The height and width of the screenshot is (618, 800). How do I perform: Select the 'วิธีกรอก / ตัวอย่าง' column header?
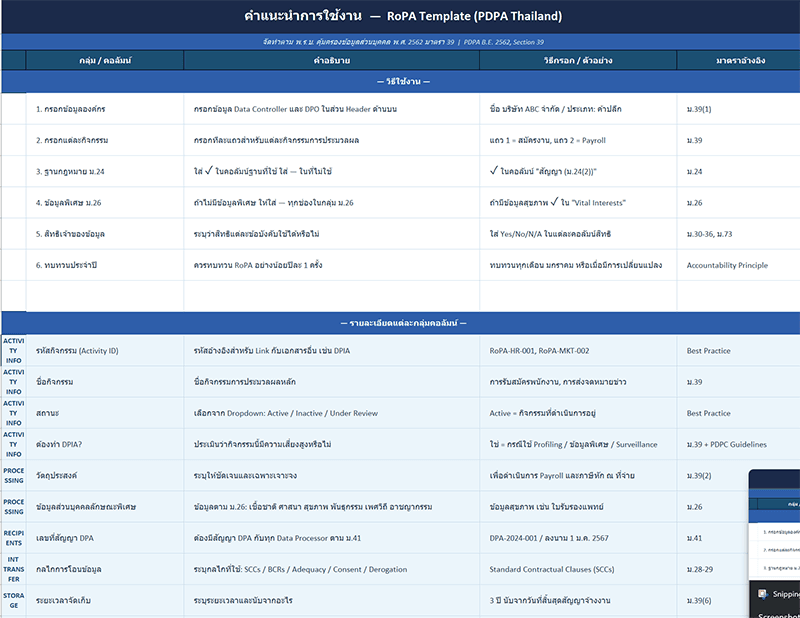tap(578, 60)
